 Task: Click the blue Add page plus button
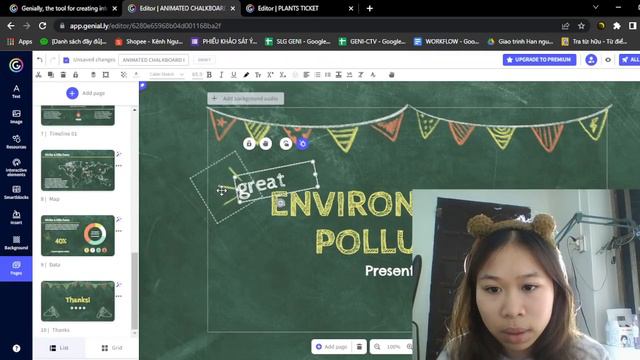click(72, 93)
